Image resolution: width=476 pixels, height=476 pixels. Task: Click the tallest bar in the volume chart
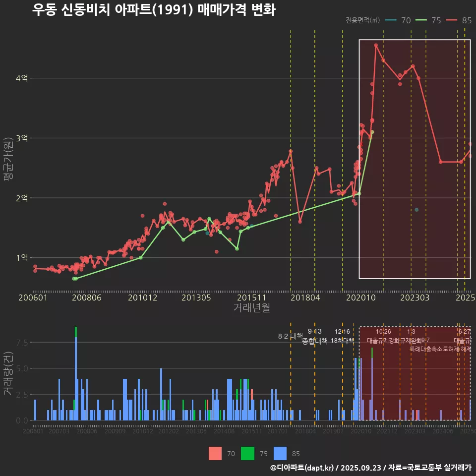(76, 377)
